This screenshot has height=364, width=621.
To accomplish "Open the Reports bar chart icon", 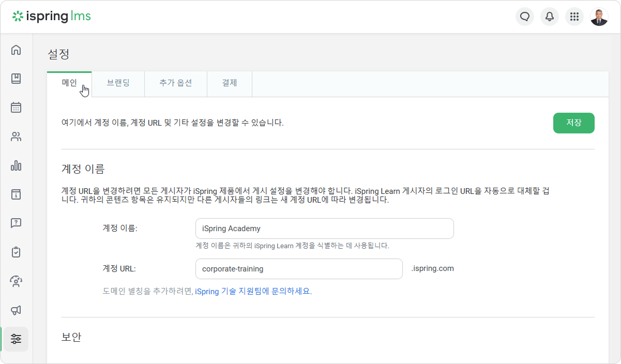I will pos(16,165).
